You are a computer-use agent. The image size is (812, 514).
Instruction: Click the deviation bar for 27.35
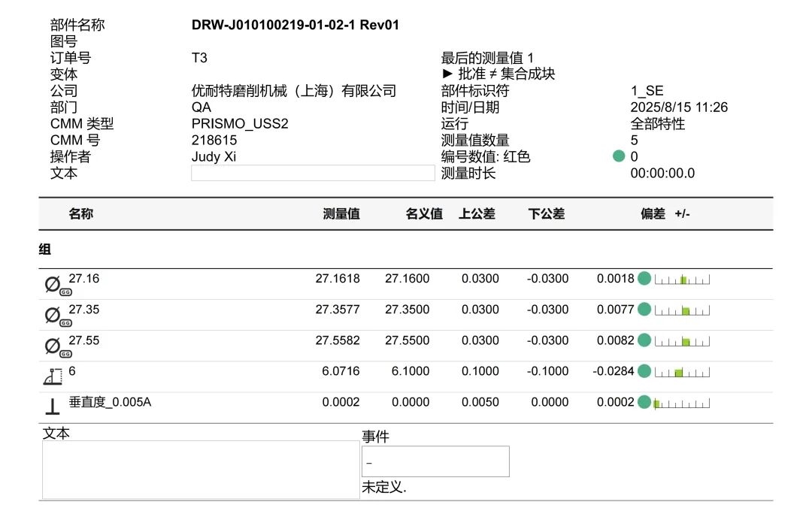click(x=682, y=310)
